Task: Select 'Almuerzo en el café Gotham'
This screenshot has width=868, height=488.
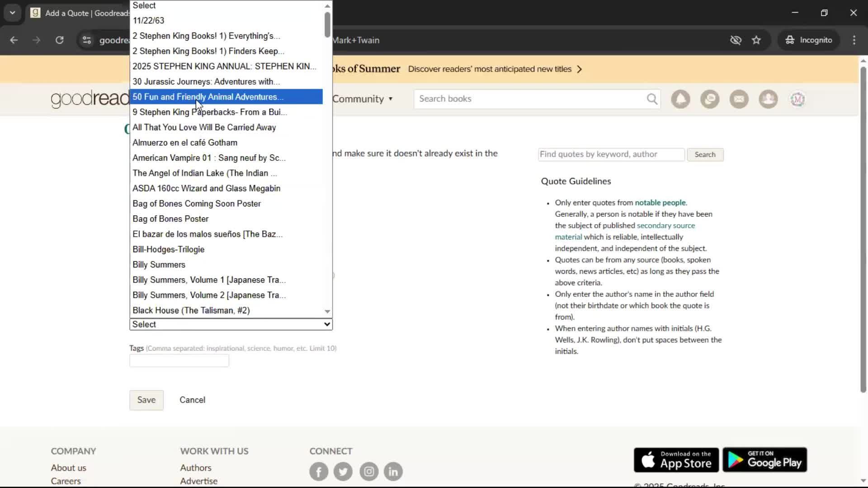Action: (226, 143)
